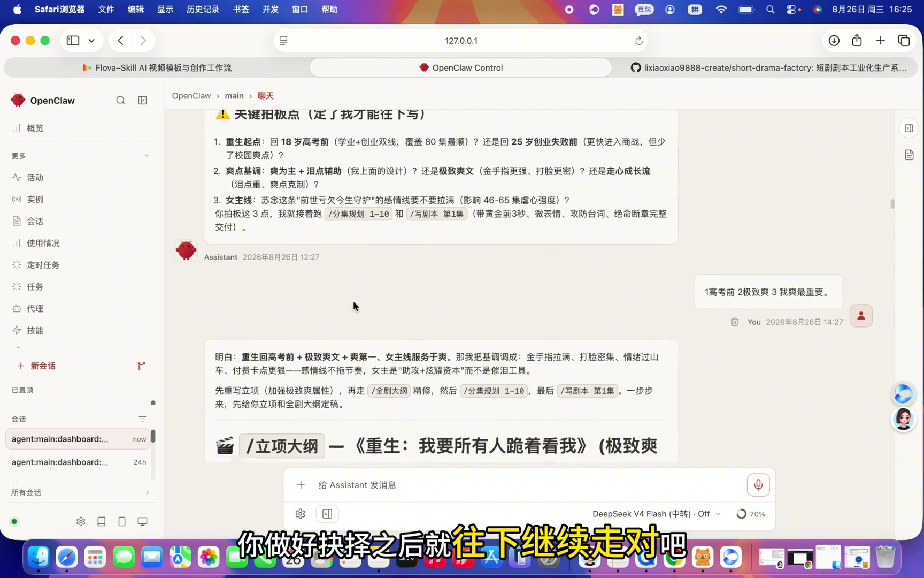Open the DeepSeek V4 Flash model dropdown

pyautogui.click(x=657, y=514)
